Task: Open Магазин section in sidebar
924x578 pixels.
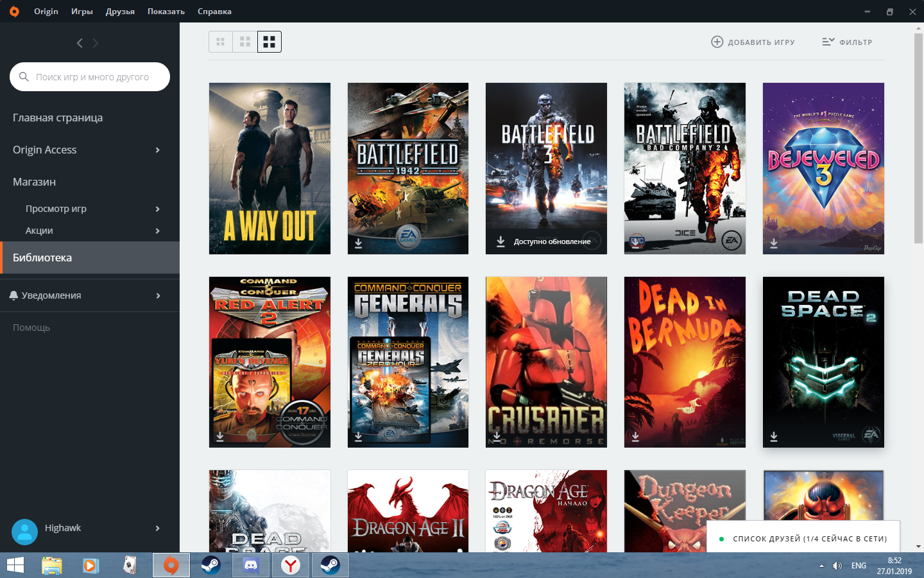Action: [34, 182]
